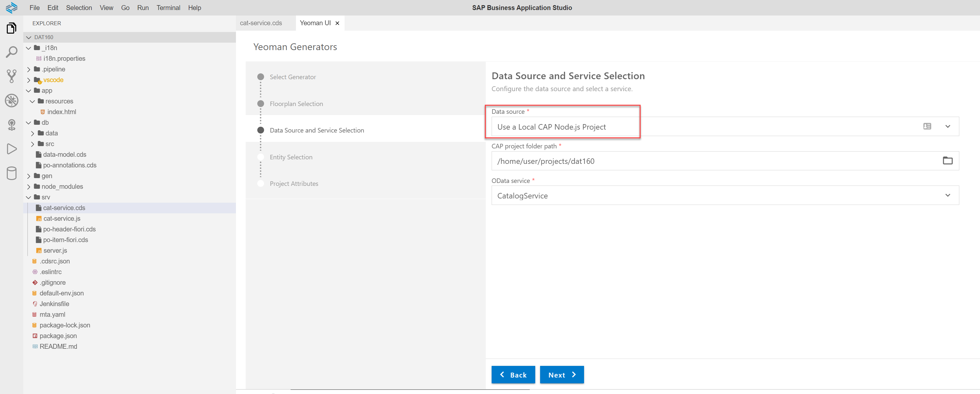This screenshot has width=980, height=394.
Task: Click the CAP project folder path field
Action: click(x=725, y=161)
